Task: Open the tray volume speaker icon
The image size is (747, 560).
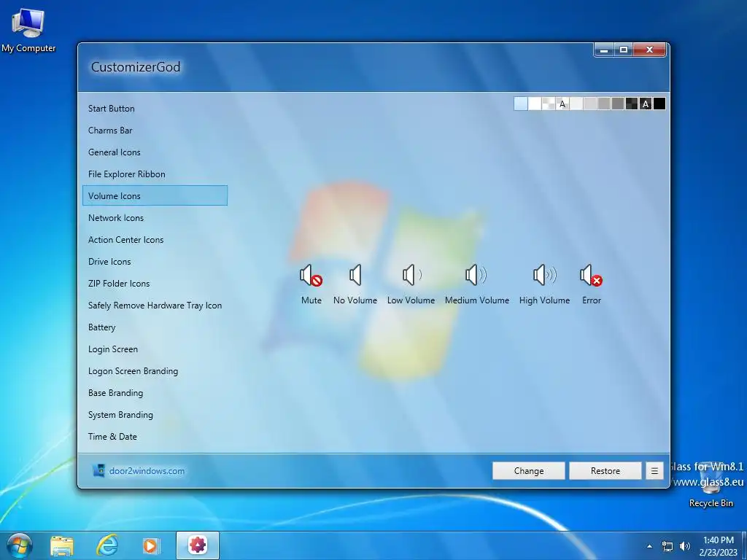Action: 684,546
